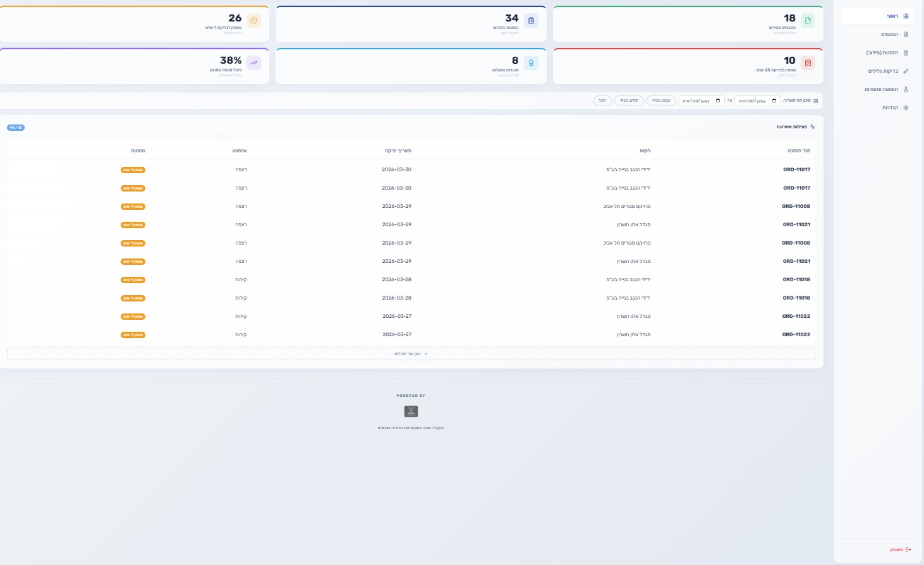Open תוצאות ותעודות flask icon in sidebar
The image size is (924, 565).
pyautogui.click(x=906, y=90)
